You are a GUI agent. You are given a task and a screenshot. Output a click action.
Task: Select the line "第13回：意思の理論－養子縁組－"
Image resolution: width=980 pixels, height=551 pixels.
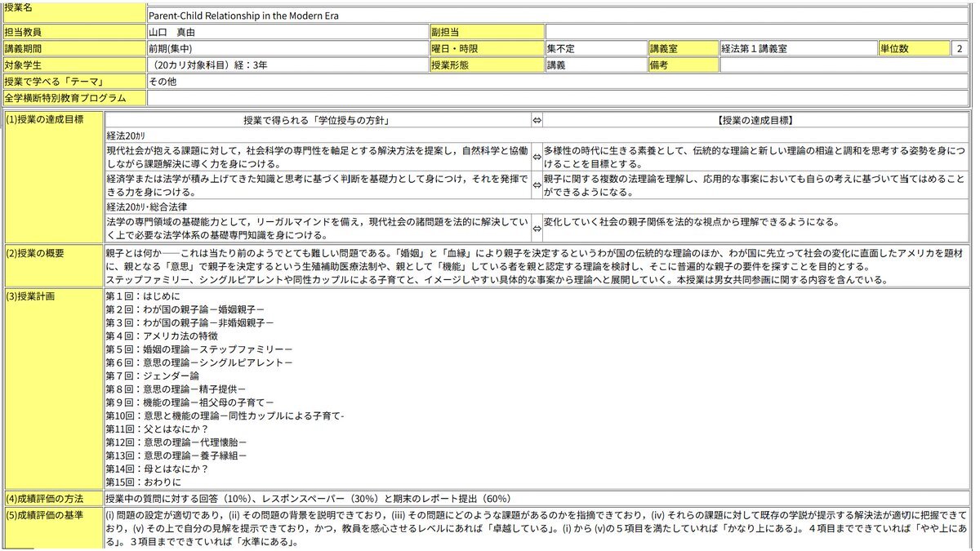click(x=176, y=455)
